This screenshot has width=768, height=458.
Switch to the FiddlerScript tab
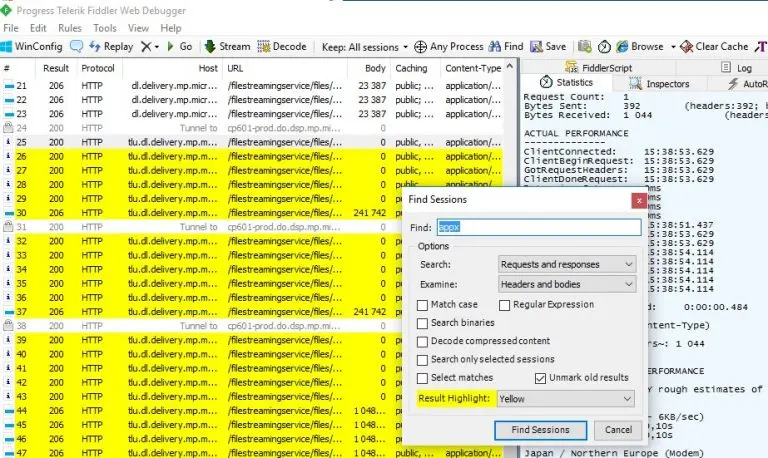pos(598,68)
